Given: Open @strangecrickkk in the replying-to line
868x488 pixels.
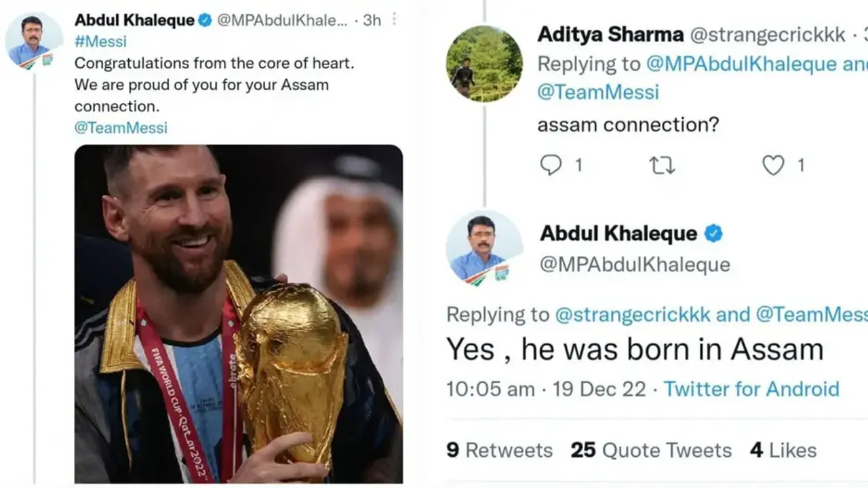Looking at the screenshot, I should 633,315.
